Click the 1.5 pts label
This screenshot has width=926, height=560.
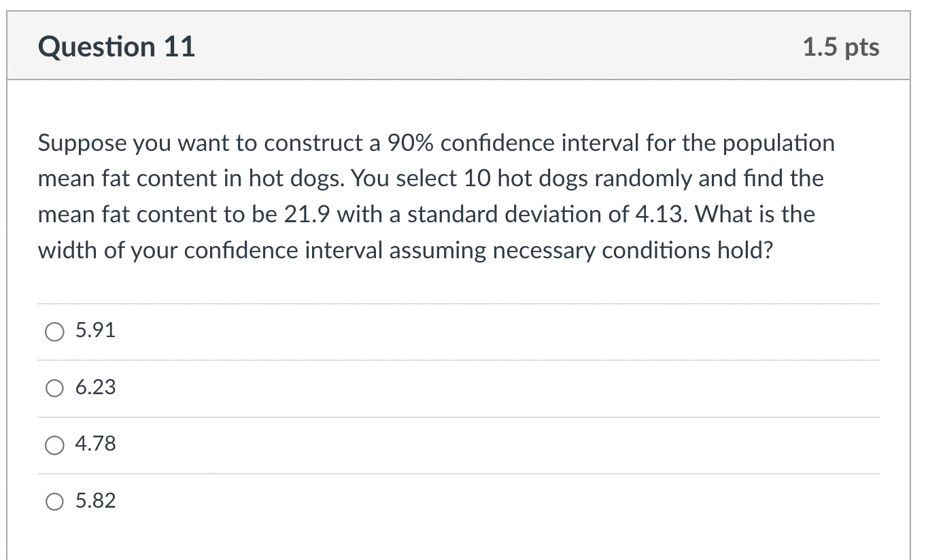coord(841,46)
